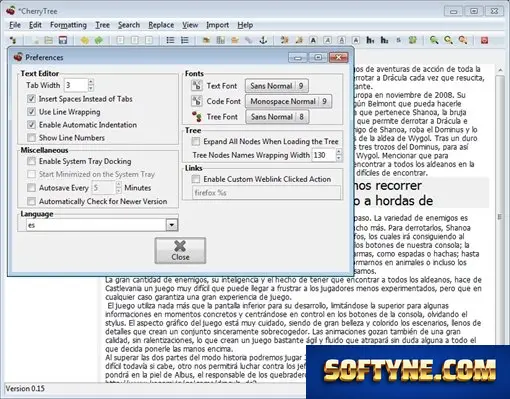The height and width of the screenshot is (399, 510).
Task: Click the red quit icon in toolbar
Action: (x=484, y=40)
